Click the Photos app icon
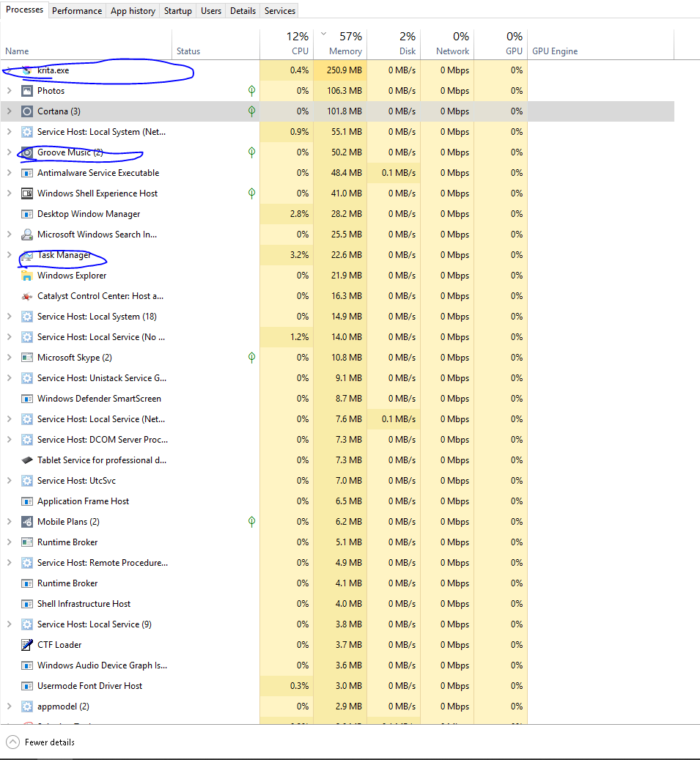The width and height of the screenshot is (700, 760). tap(27, 91)
